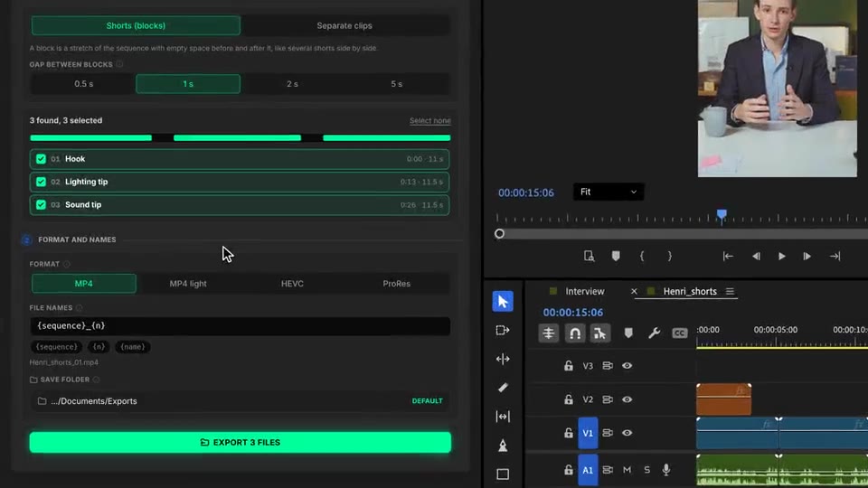
Task: Hide V1 track output eye
Action: click(x=627, y=433)
